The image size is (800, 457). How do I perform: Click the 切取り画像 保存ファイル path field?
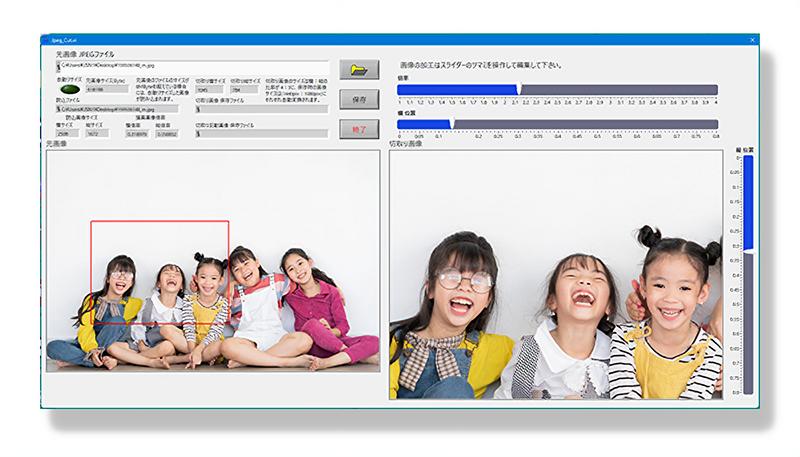tap(260, 108)
